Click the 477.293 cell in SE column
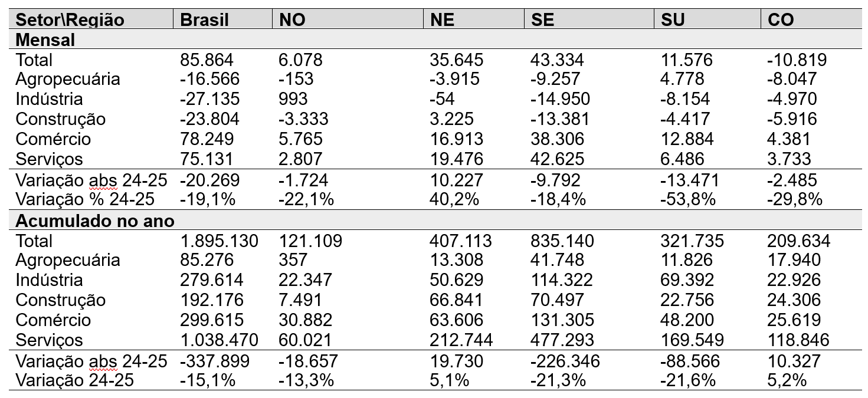The width and height of the screenshot is (868, 398). pyautogui.click(x=558, y=340)
